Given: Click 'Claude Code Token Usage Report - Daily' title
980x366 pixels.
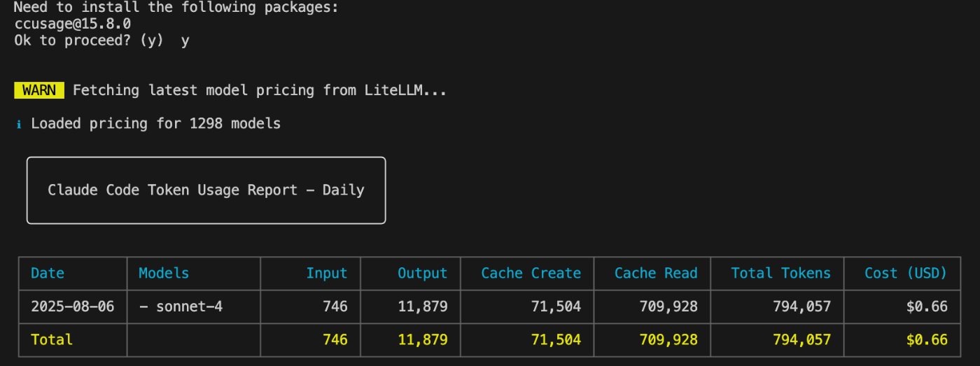Looking at the screenshot, I should point(206,190).
